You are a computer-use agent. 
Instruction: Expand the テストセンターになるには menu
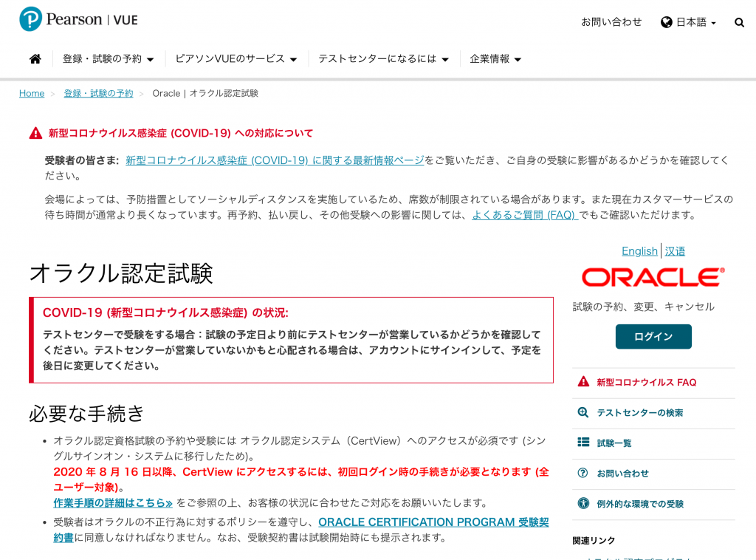point(383,59)
